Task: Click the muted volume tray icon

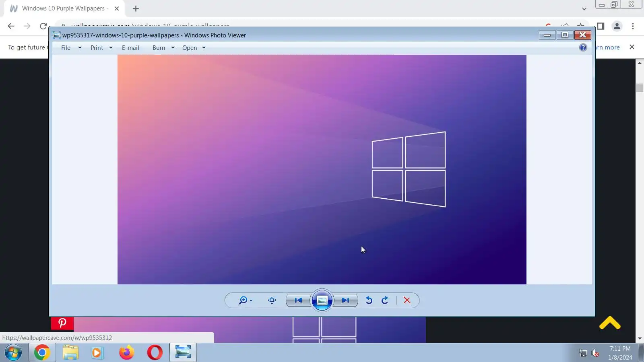Action: [595, 353]
